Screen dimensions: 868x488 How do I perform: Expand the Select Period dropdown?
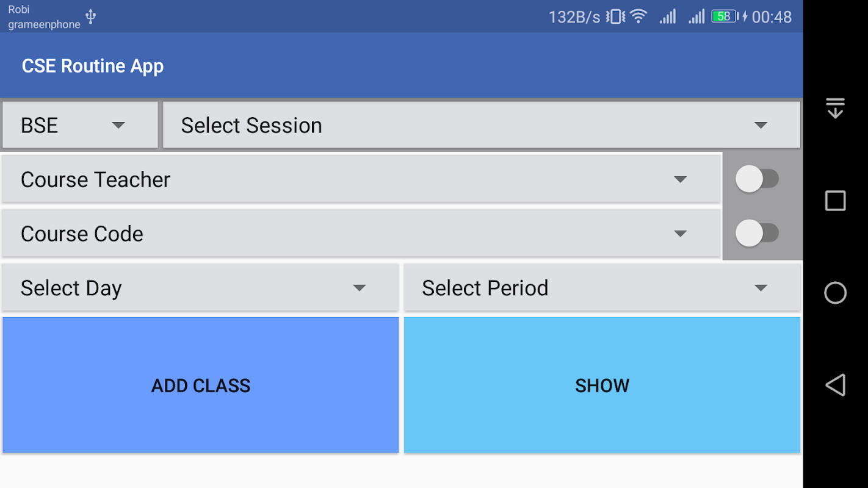click(602, 288)
